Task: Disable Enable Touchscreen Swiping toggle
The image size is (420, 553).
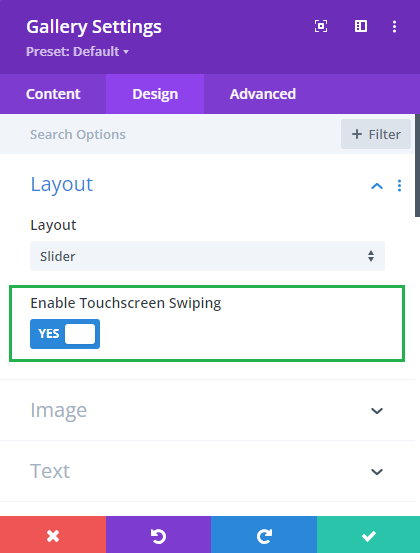Action: pos(65,334)
